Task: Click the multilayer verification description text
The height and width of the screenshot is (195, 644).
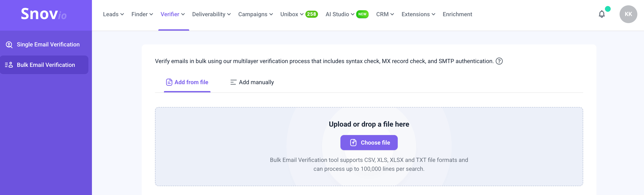Action: [x=324, y=61]
